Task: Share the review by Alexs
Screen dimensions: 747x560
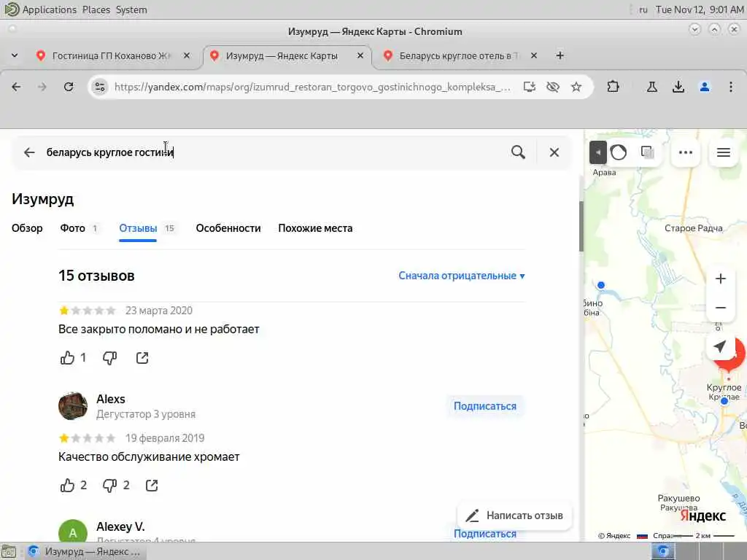Action: [152, 485]
